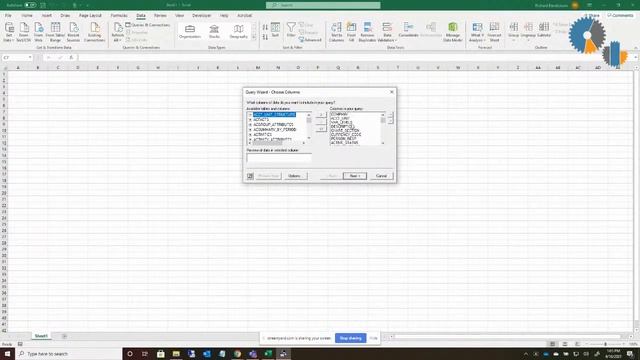
Task: Select CURRENCY_CODE in query columns list
Action: [346, 135]
